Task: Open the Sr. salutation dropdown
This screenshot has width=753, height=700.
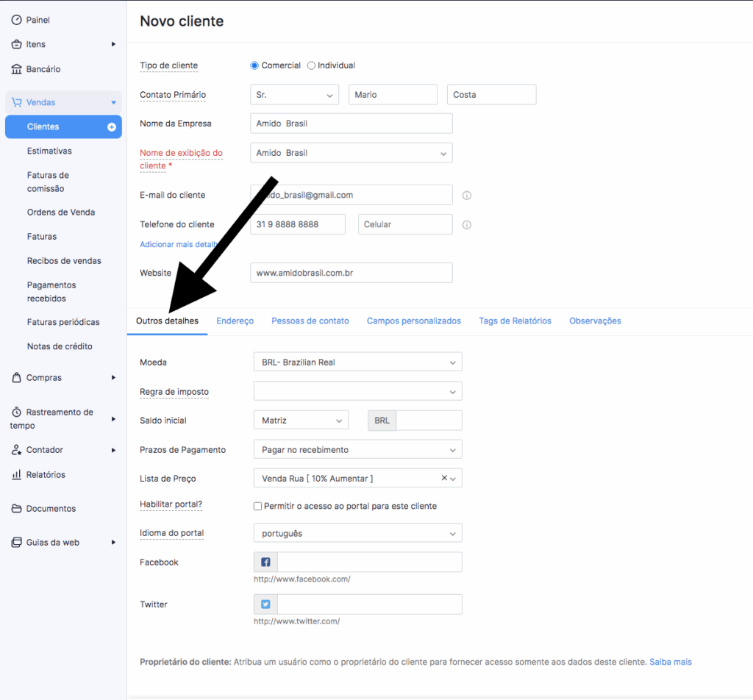Action: point(294,95)
